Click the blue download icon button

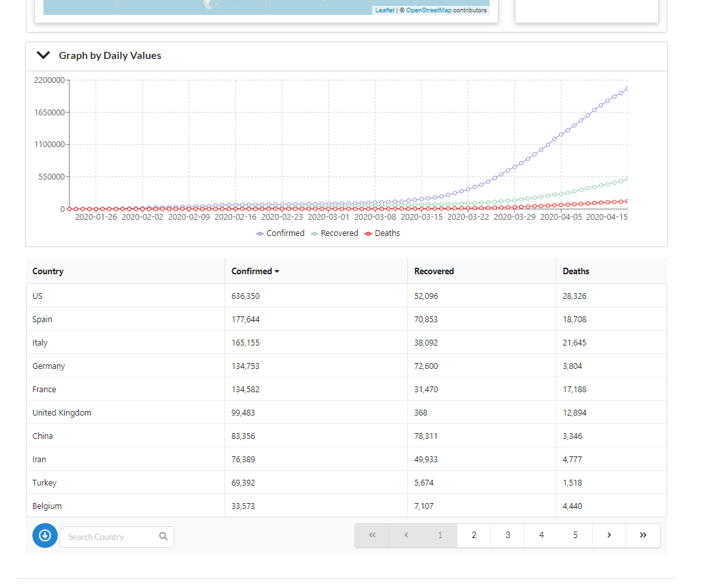pos(45,535)
